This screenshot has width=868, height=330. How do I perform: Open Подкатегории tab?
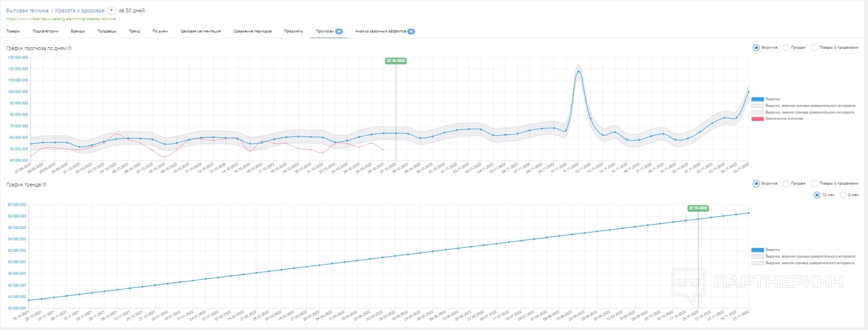click(x=45, y=31)
